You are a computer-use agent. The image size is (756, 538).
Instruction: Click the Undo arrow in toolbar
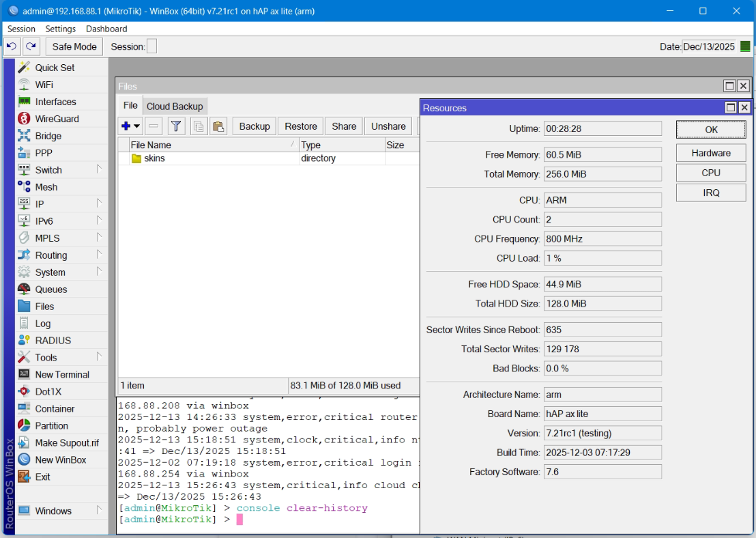click(x=12, y=46)
